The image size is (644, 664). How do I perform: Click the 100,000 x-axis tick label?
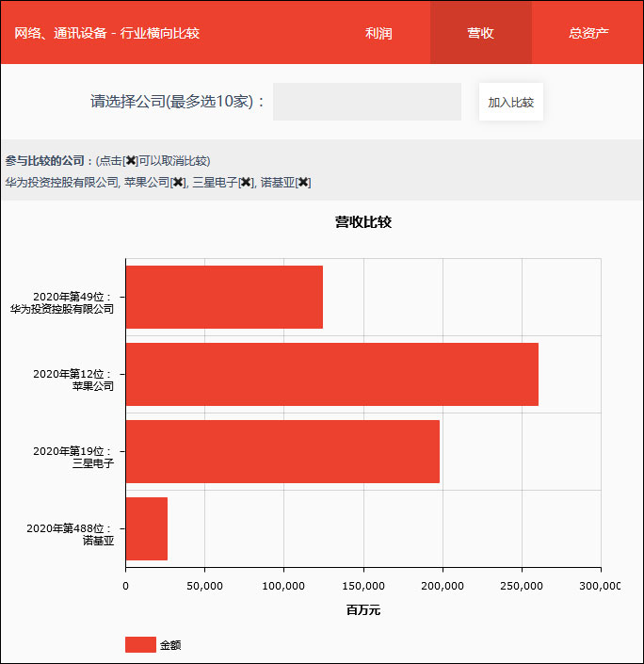[x=283, y=586]
